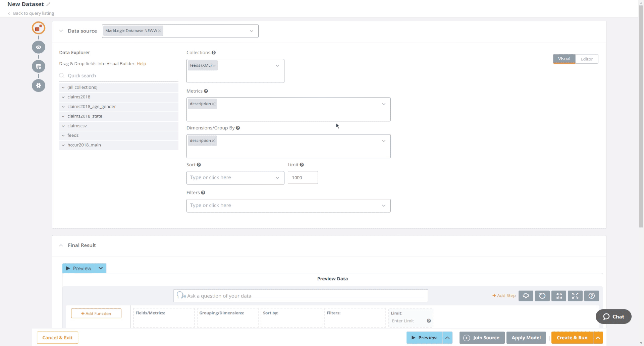Go back to query listing
The image size is (644, 346).
33,13
